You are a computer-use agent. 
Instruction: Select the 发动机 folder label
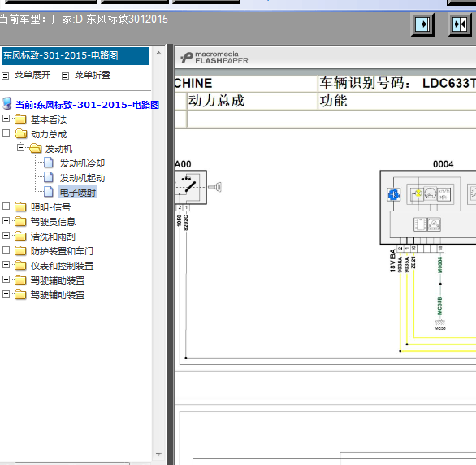[58, 149]
